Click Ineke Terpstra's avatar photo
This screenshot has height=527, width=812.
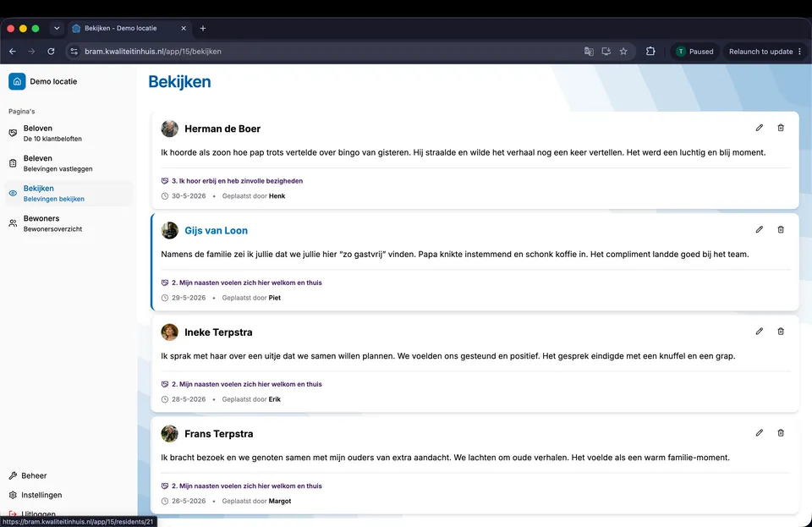(169, 332)
